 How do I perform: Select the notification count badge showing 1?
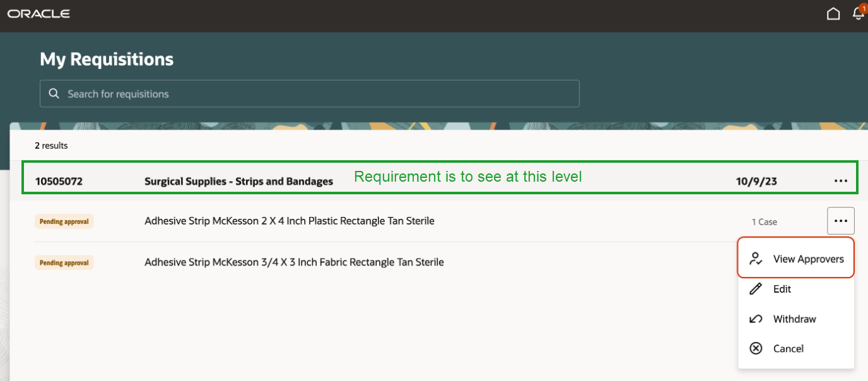pyautogui.click(x=863, y=8)
